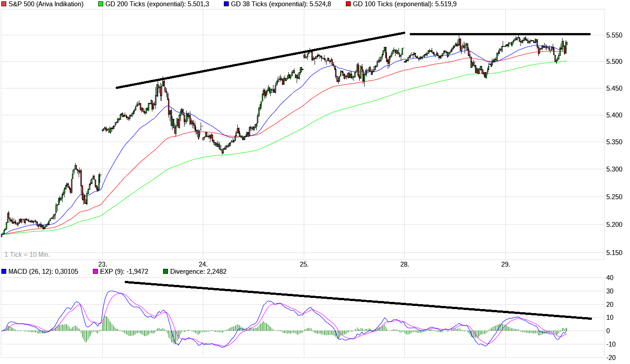Select the 23. date label on the axis

tap(102, 263)
